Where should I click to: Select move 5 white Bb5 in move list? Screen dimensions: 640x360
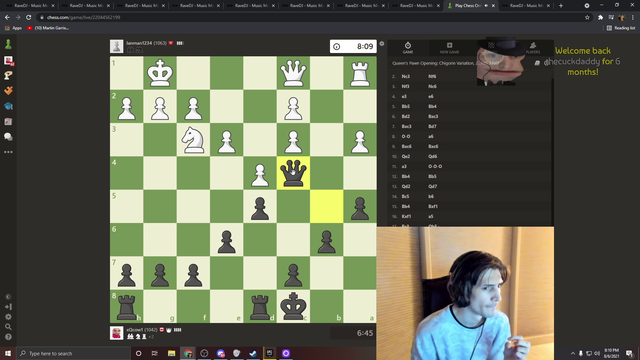click(x=405, y=107)
